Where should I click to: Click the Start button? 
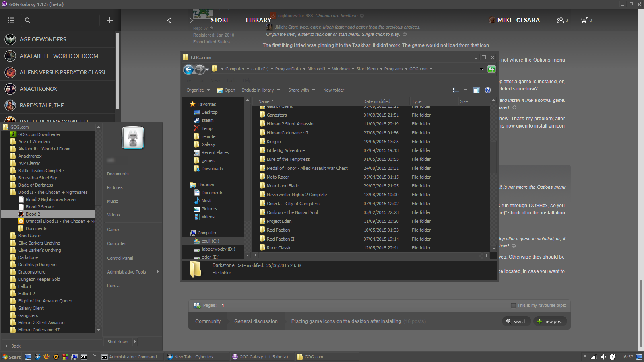click(11, 357)
